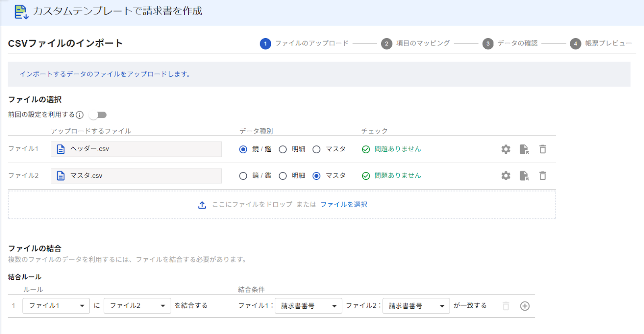
Task: Click green check icon in ファイル2 row
Action: pyautogui.click(x=366, y=176)
